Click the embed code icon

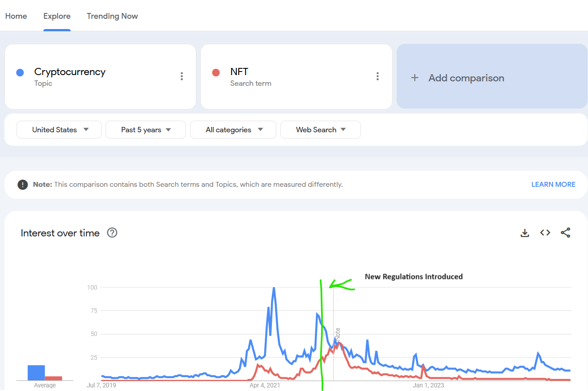click(545, 233)
